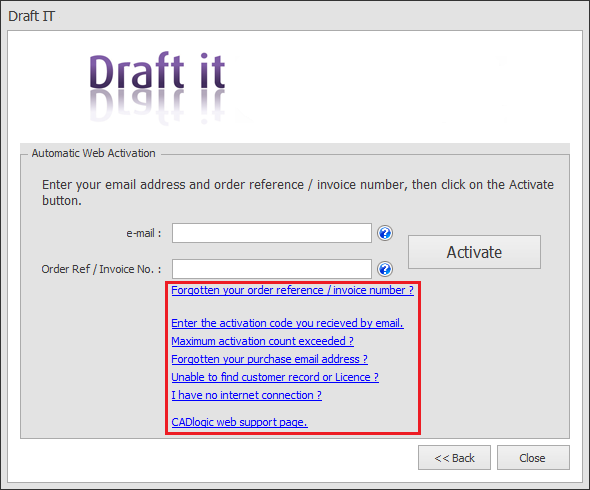Open 'Enter the activation code you recieved by email' link
This screenshot has width=590, height=490.
coord(287,323)
